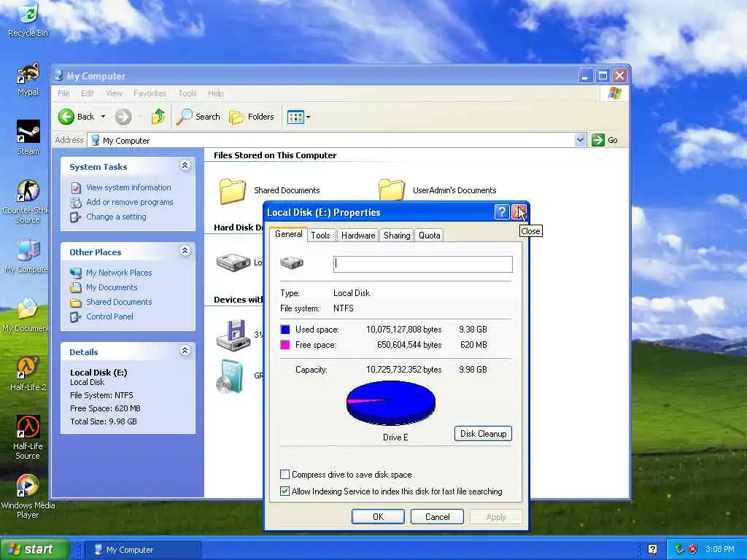Enable Compress drive to save disk space
This screenshot has height=560, width=747.
(x=285, y=474)
